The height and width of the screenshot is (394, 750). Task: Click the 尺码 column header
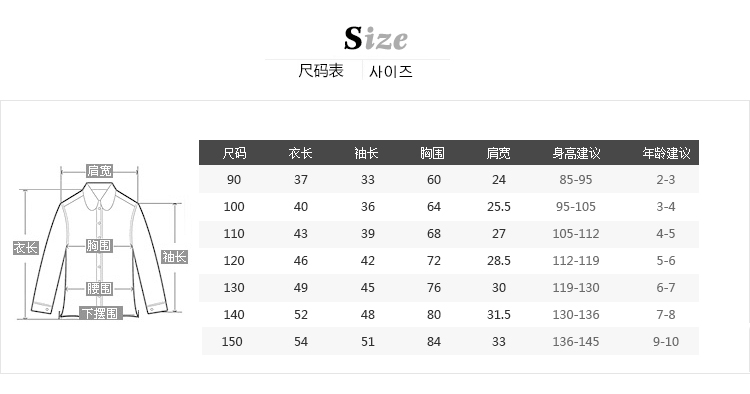pos(234,153)
